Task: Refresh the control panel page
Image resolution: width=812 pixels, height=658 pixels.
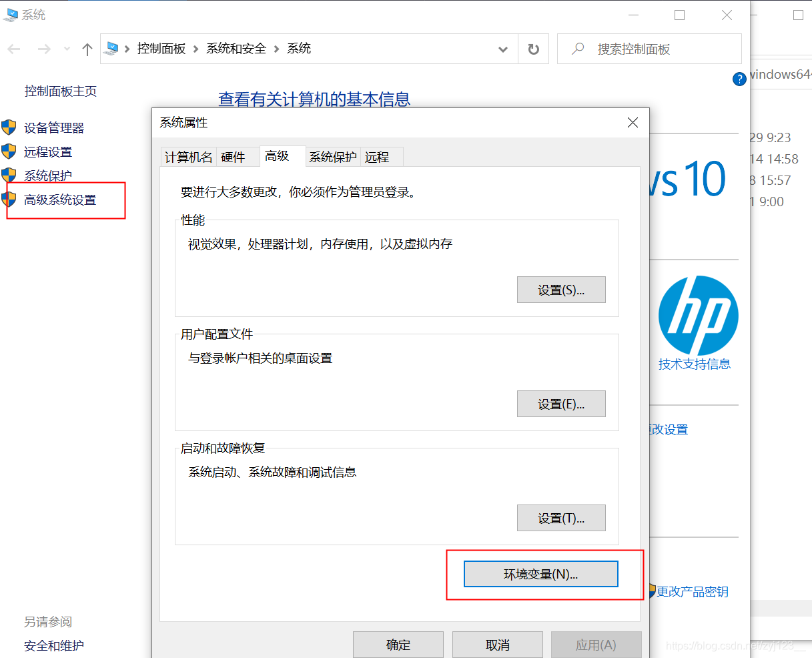Action: [533, 49]
